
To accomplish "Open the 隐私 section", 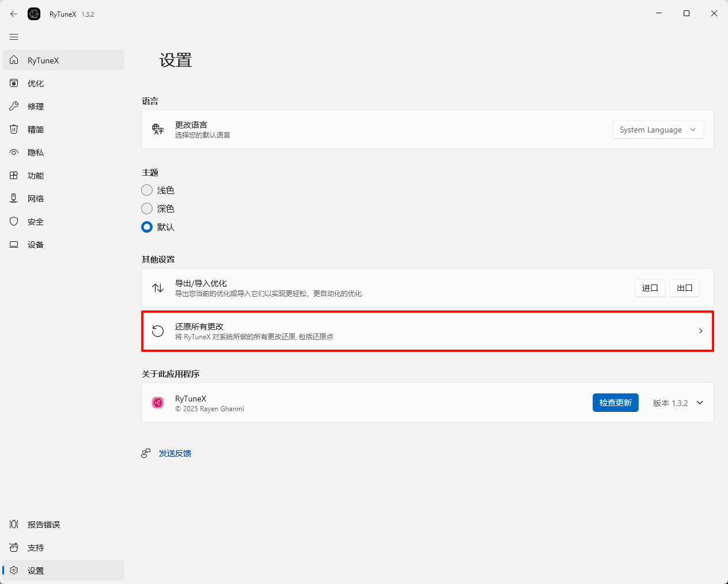I will coord(63,153).
